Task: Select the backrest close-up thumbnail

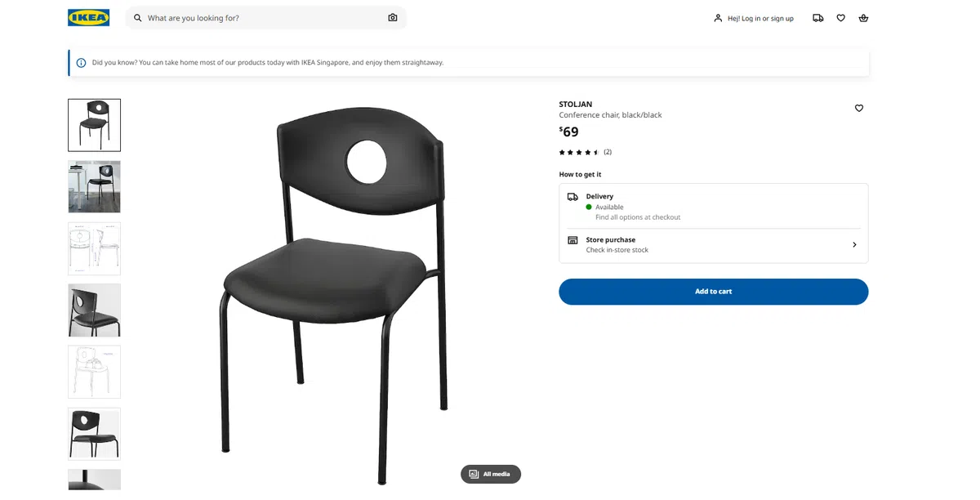Action: coord(94,310)
